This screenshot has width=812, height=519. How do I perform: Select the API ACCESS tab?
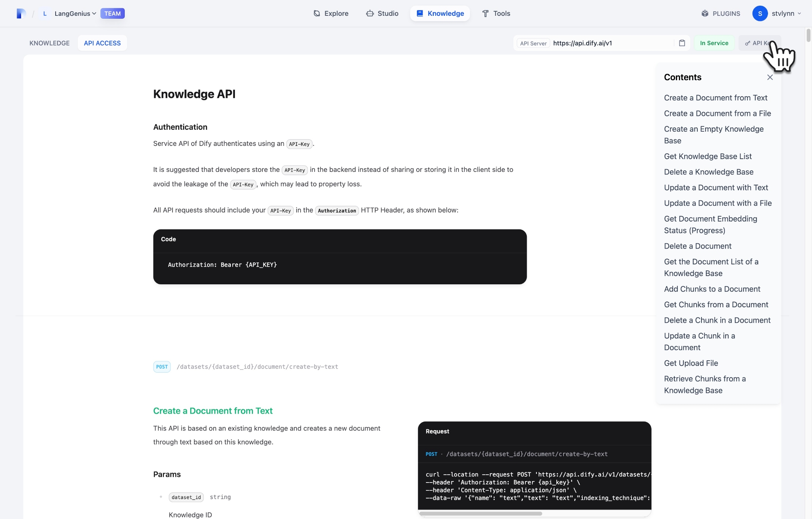coord(102,43)
